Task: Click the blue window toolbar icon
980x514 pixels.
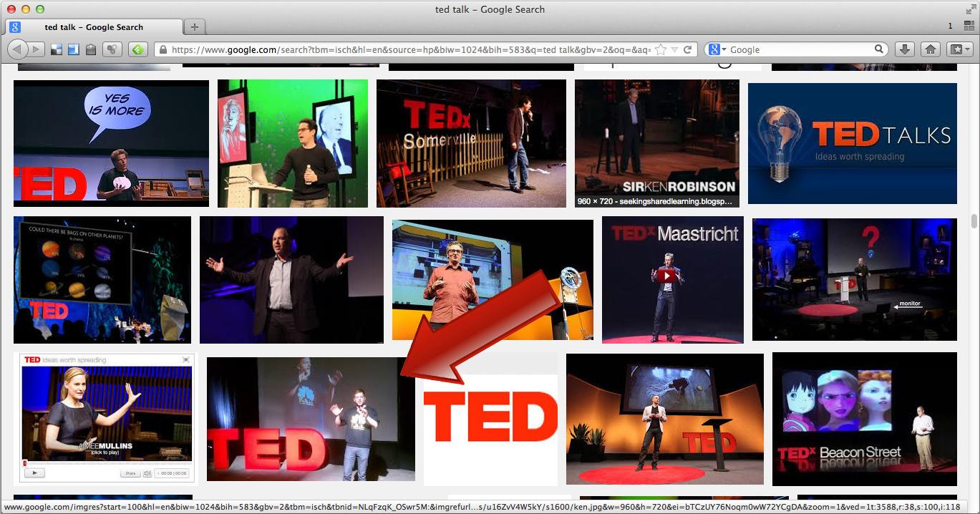Action: click(74, 49)
